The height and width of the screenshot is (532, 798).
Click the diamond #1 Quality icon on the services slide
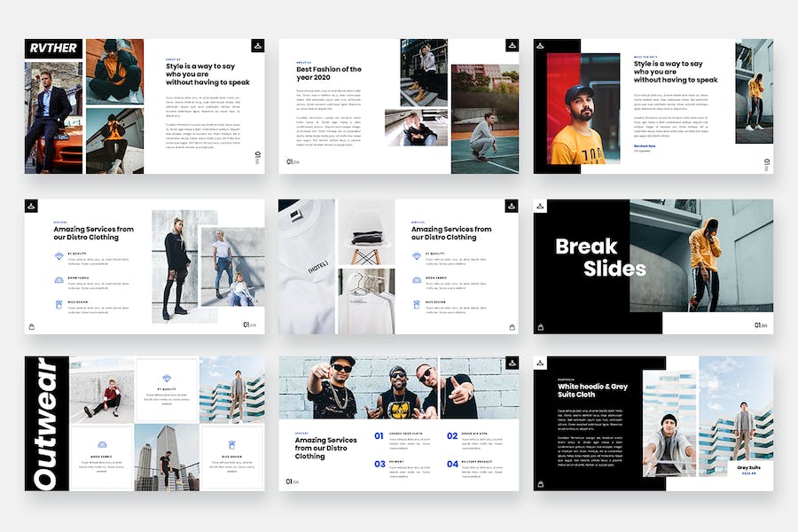click(59, 255)
